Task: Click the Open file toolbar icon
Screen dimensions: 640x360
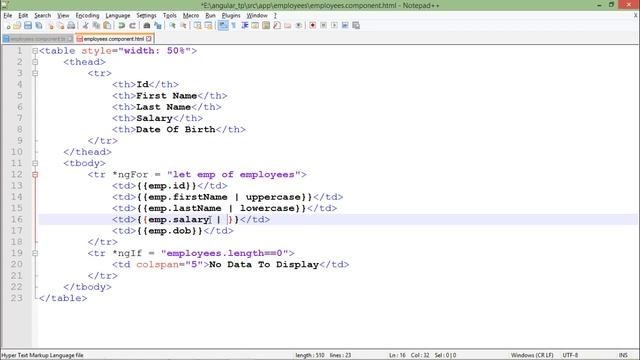Action: click(x=17, y=26)
